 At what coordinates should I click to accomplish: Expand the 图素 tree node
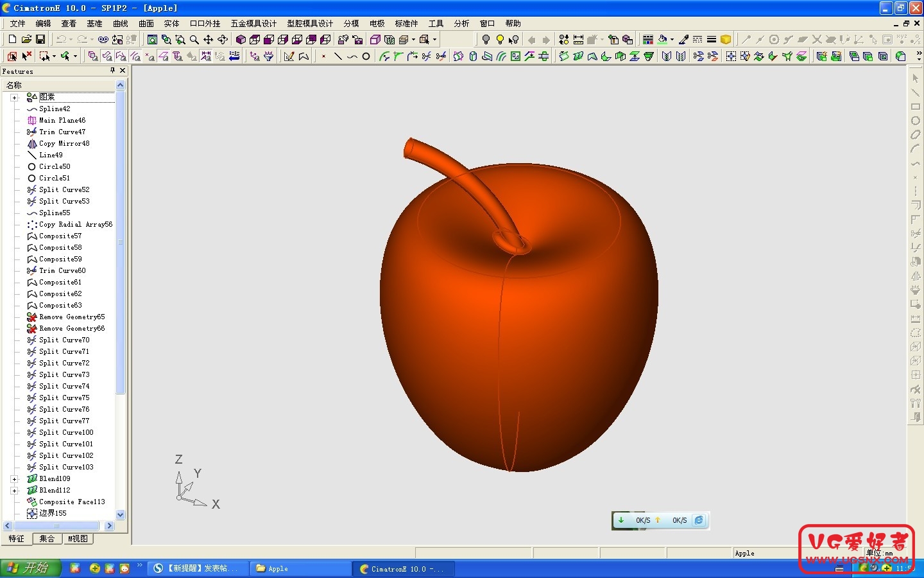(x=14, y=98)
